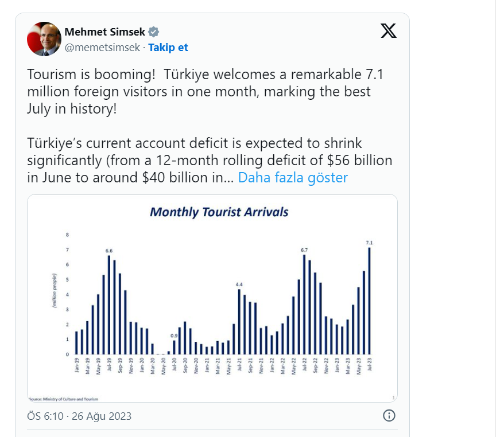Click the Jul-23 bar labeled 7.1
Viewport: 504px width, 437px height.
tap(369, 301)
